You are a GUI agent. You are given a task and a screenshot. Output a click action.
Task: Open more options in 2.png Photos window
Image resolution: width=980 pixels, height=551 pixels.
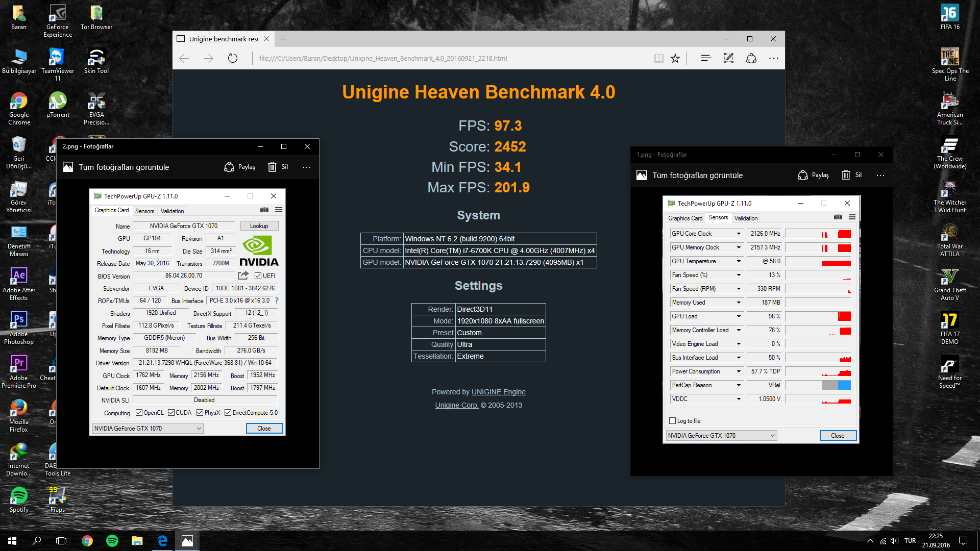click(307, 167)
